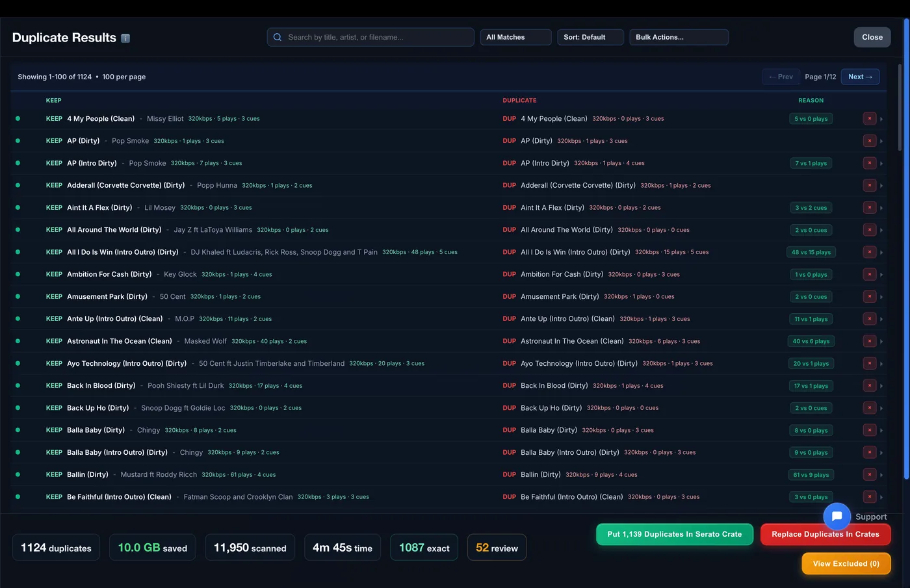Expand the Astronaut In The Ocean row
This screenshot has height=588, width=910.
(x=881, y=341)
